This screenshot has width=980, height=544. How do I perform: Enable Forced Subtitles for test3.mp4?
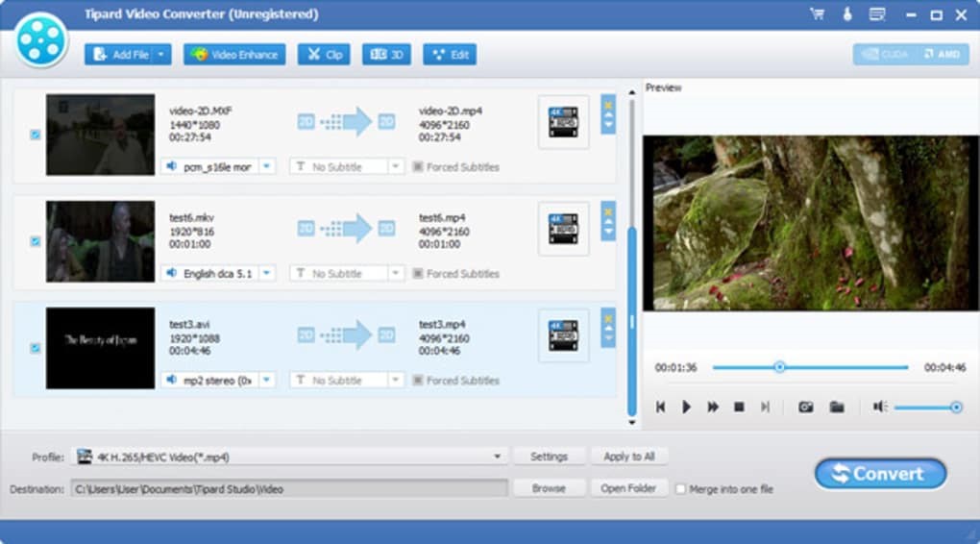[x=418, y=381]
